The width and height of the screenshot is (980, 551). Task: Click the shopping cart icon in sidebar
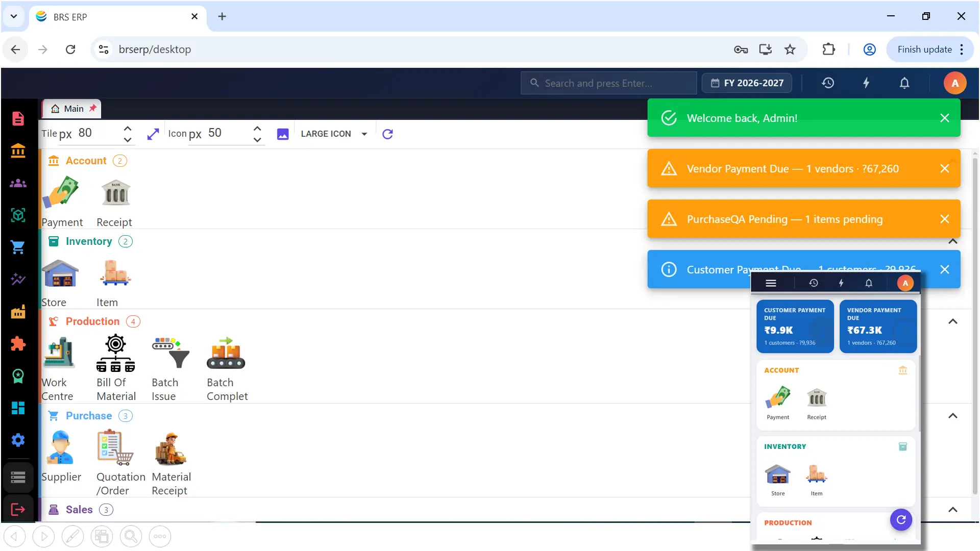point(18,247)
